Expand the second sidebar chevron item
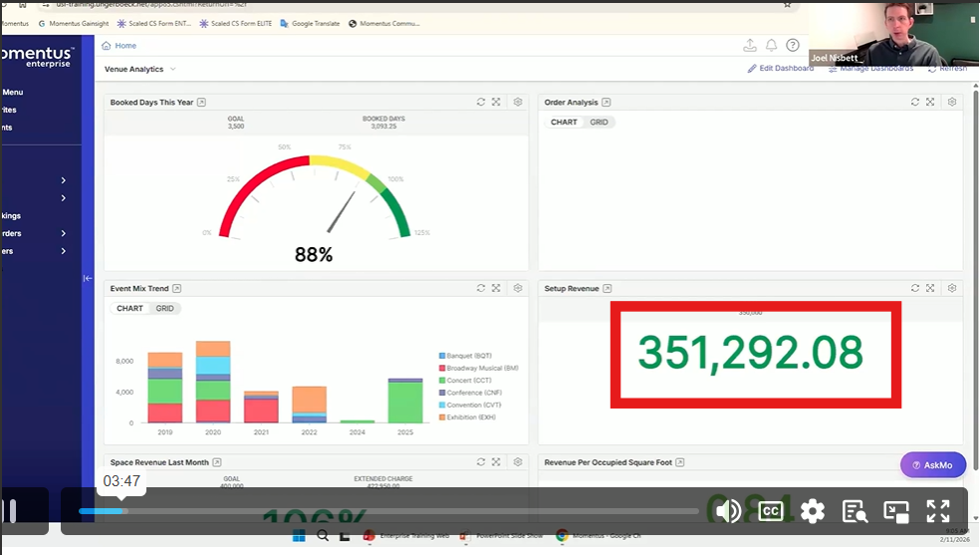This screenshot has height=555, width=980. click(x=63, y=198)
